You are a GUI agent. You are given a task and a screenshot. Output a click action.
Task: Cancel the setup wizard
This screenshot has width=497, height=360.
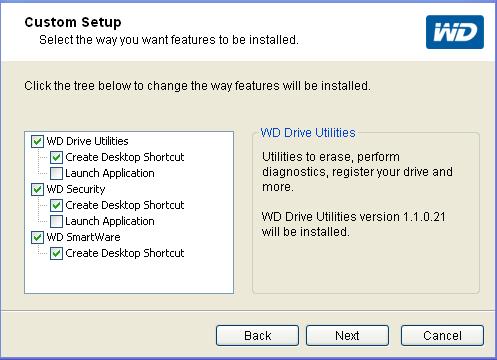pyautogui.click(x=442, y=335)
